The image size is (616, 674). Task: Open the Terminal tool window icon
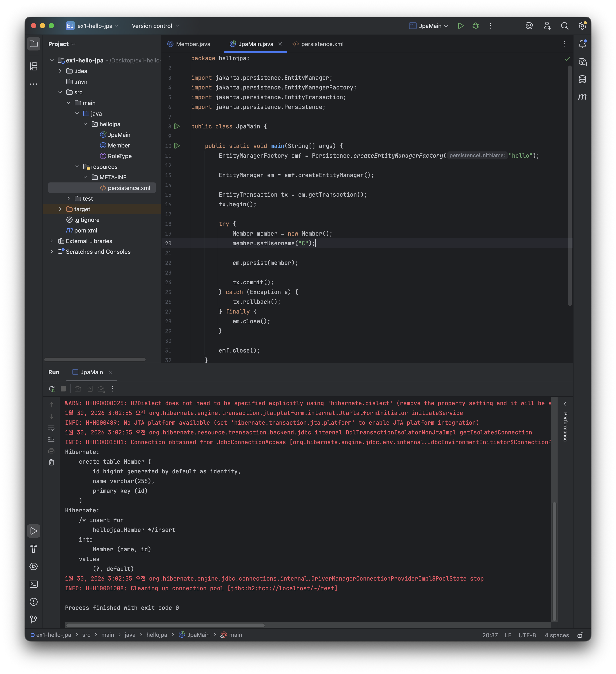pos(34,584)
